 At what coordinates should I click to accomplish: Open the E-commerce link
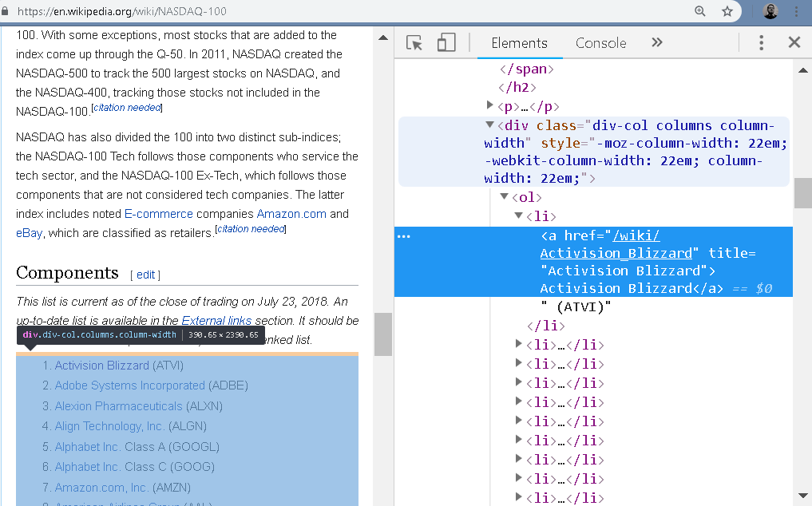(x=158, y=214)
